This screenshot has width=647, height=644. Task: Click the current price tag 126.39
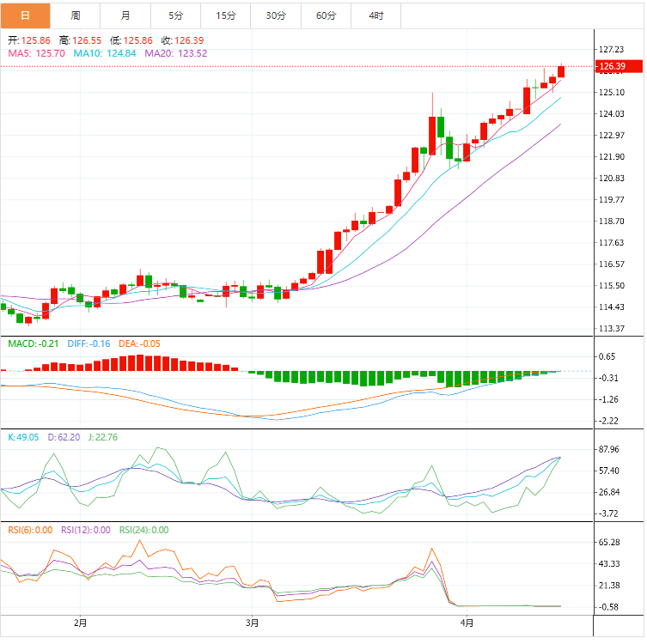click(611, 66)
